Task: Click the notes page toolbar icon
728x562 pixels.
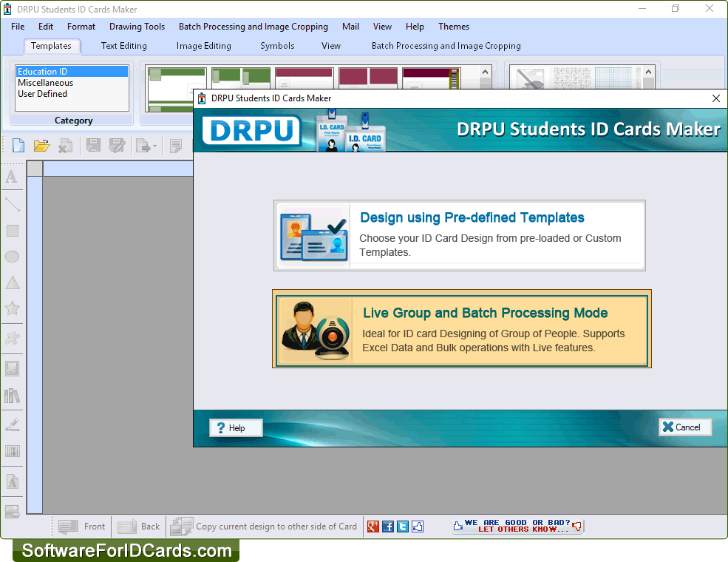Action: pyautogui.click(x=176, y=146)
